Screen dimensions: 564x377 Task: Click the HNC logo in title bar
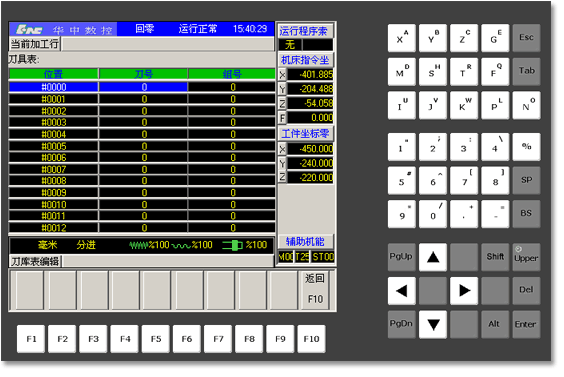(x=30, y=29)
